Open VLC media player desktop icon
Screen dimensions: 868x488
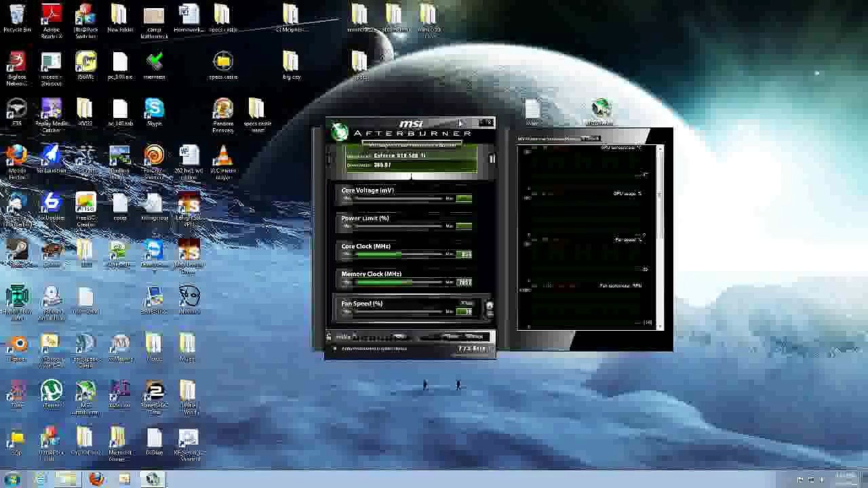pyautogui.click(x=222, y=163)
